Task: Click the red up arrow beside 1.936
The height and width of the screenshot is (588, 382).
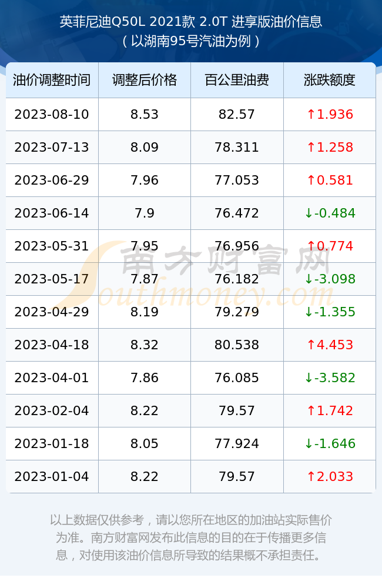Action: [311, 114]
